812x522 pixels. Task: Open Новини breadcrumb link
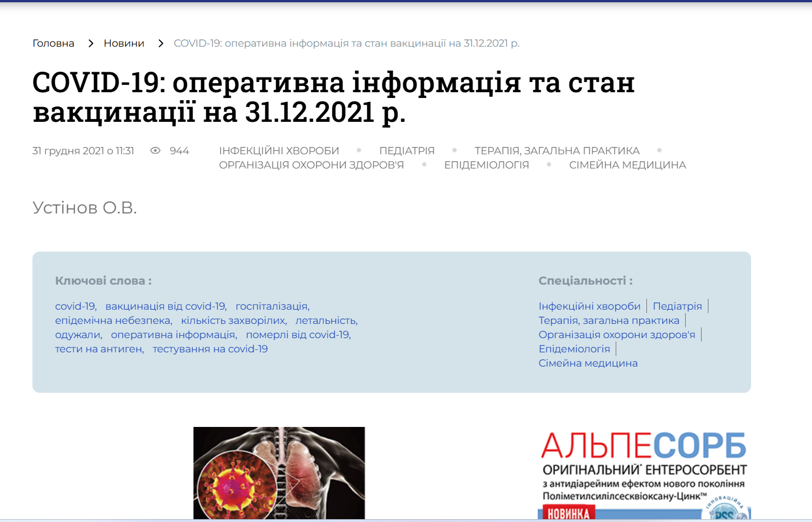124,43
